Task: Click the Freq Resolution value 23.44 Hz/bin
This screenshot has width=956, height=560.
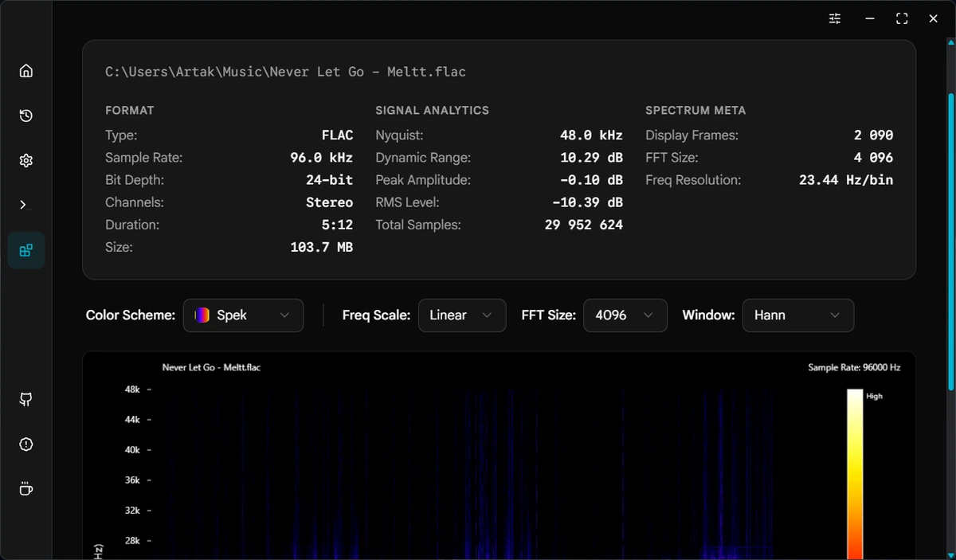Action: click(846, 180)
